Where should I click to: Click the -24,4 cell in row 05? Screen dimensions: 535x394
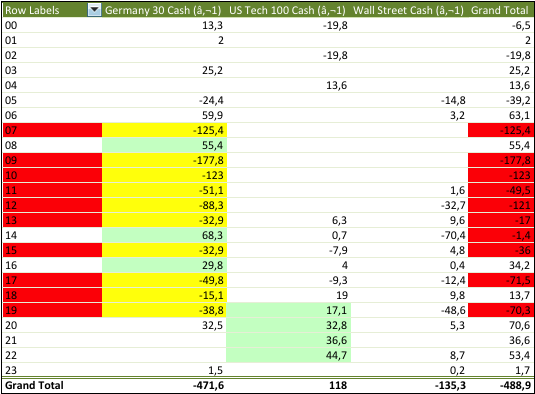coord(164,100)
